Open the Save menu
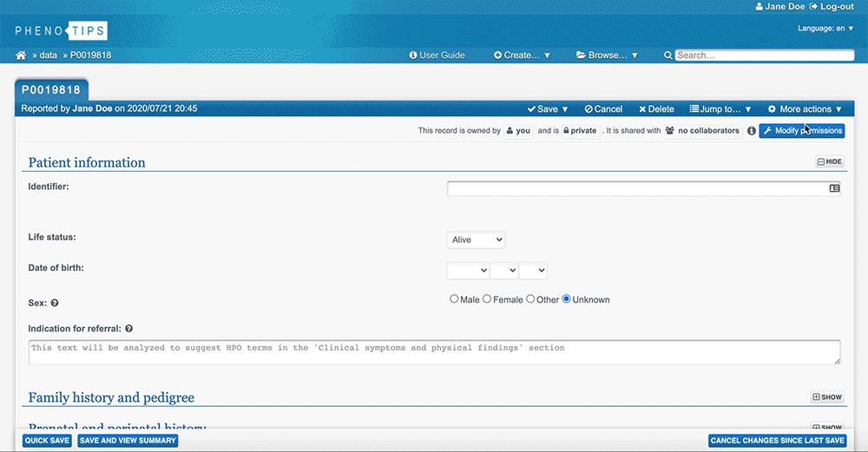 coord(548,109)
